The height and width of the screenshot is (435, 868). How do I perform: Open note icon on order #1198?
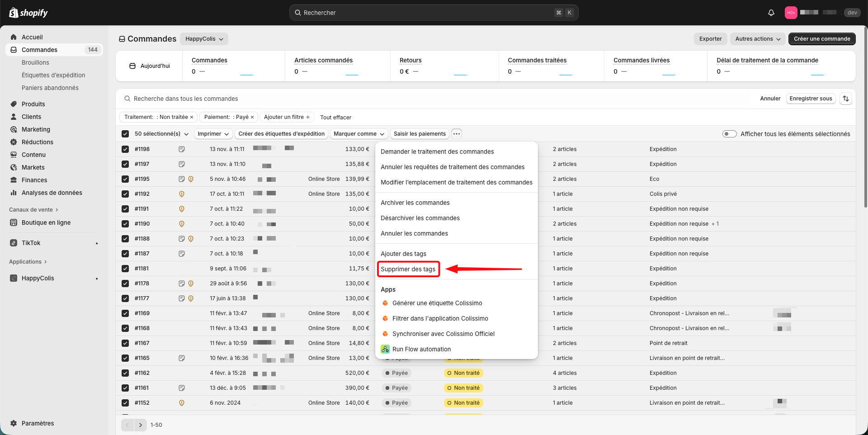tap(182, 149)
